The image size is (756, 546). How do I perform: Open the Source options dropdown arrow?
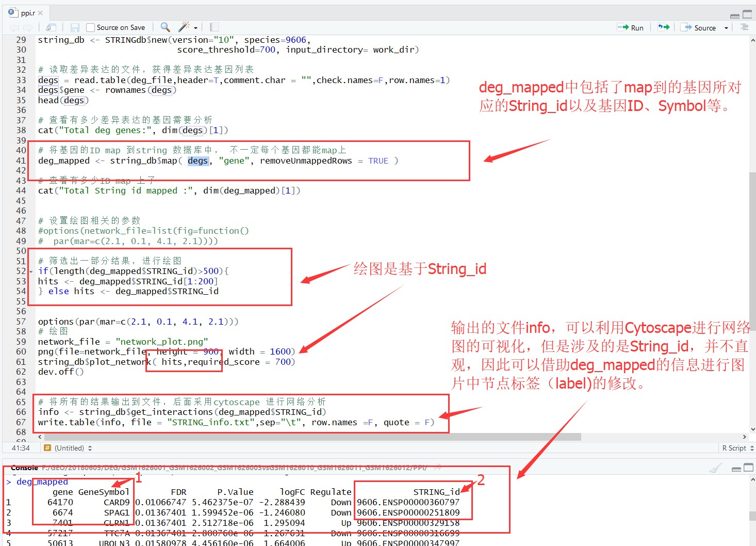pyautogui.click(x=726, y=28)
